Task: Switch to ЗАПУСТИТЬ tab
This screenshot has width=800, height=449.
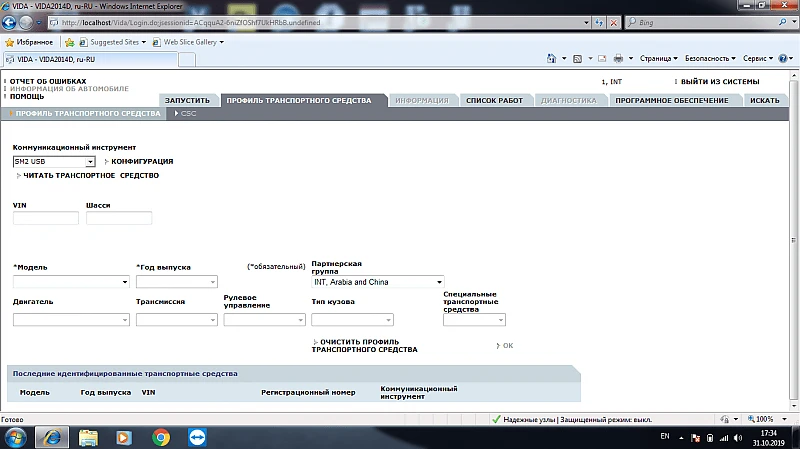Action: pos(187,101)
